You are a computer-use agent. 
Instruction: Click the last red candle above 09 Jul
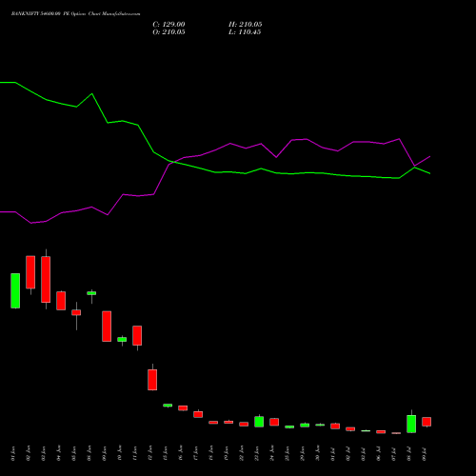tap(426, 422)
